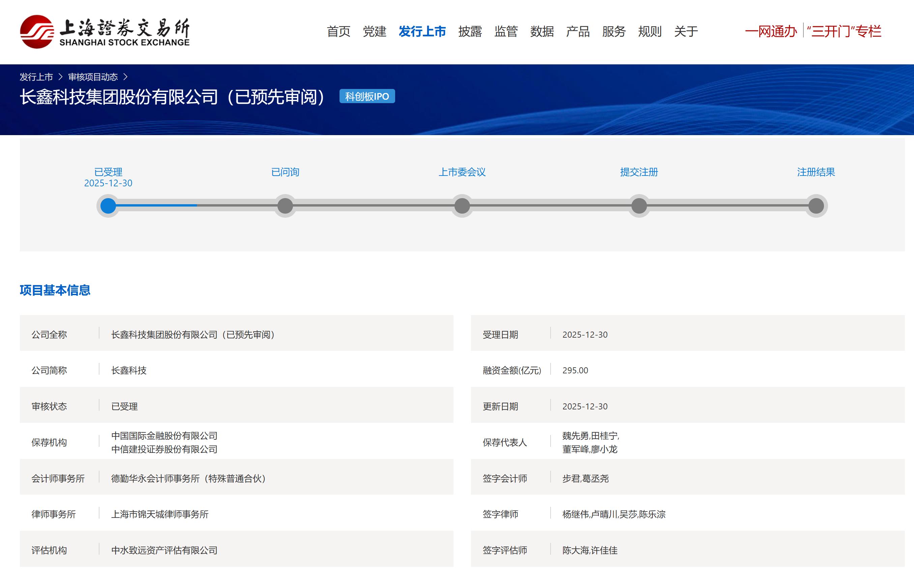Image resolution: width=914 pixels, height=588 pixels.
Task: Click the Shanghai Stock Exchange logo
Action: pyautogui.click(x=105, y=32)
